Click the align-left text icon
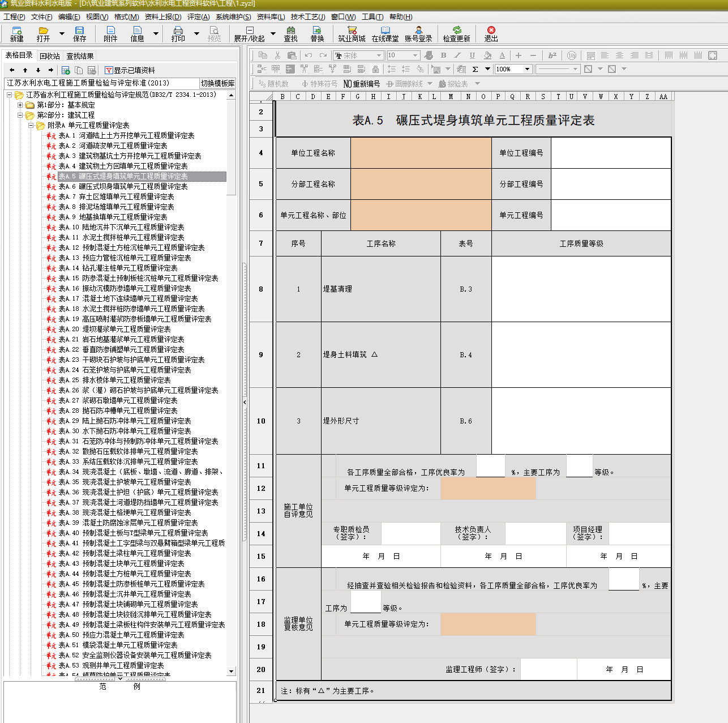This screenshot has height=723, width=728. pos(605,55)
